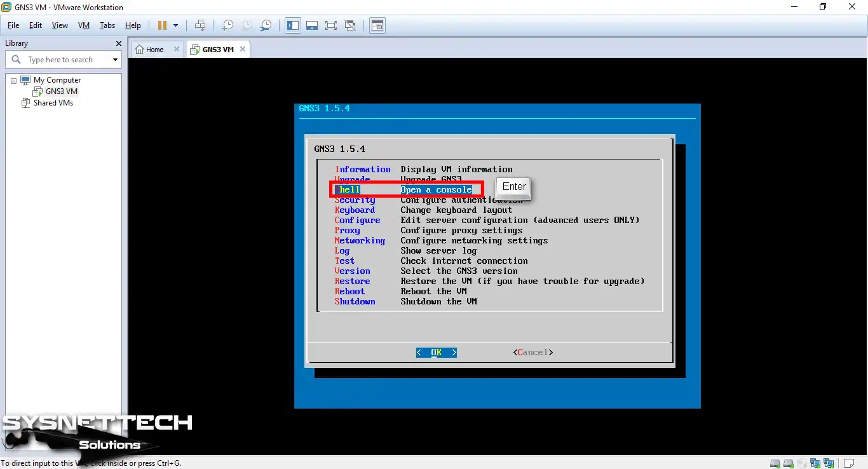Click the Unity mode toolbar icon
Image resolution: width=868 pixels, height=469 pixels.
click(350, 25)
